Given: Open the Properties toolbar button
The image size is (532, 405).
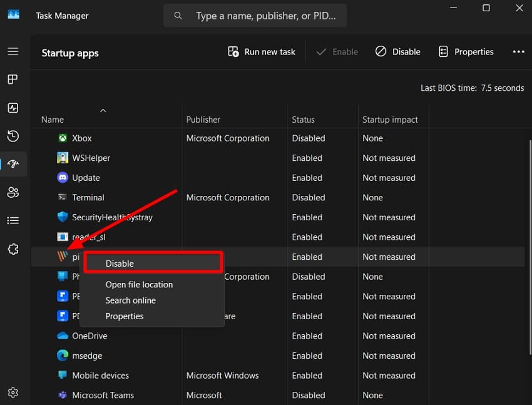Looking at the screenshot, I should (x=466, y=51).
